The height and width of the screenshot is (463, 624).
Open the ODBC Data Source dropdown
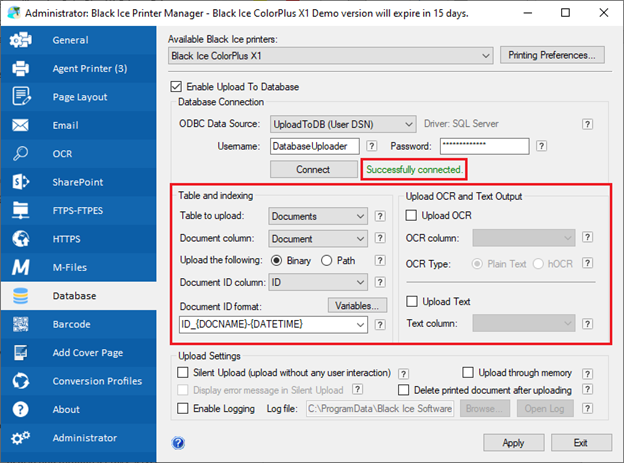(343, 124)
